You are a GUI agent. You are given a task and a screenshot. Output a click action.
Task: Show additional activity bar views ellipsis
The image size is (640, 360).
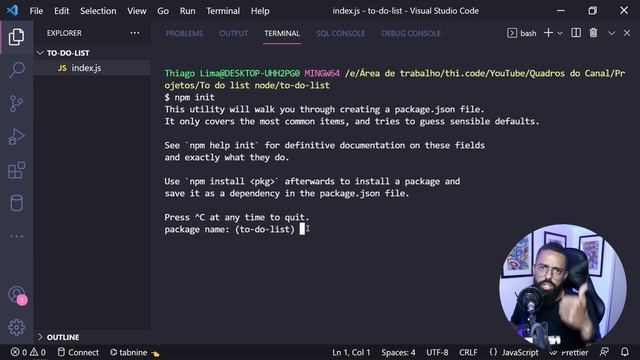(x=16, y=236)
